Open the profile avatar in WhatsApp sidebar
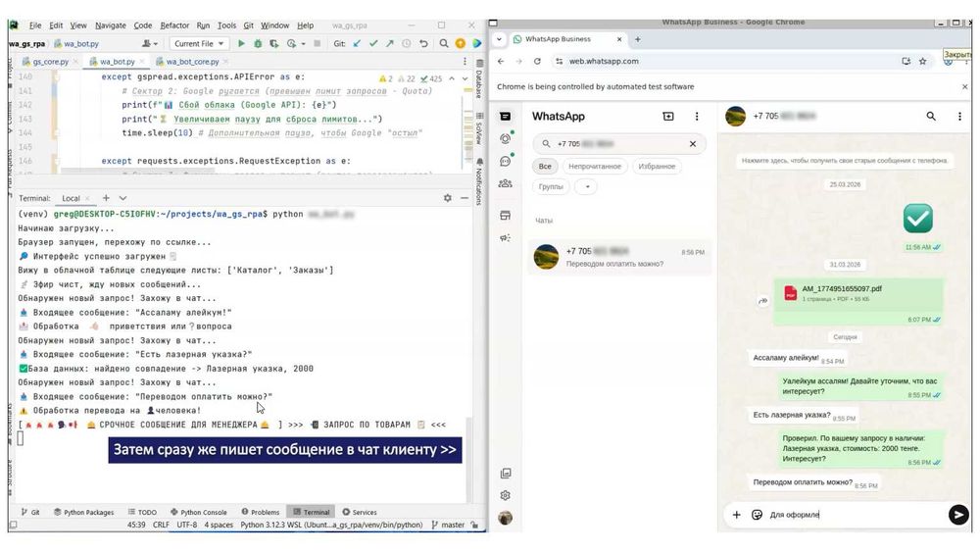This screenshot has width=980, height=552. click(x=505, y=518)
